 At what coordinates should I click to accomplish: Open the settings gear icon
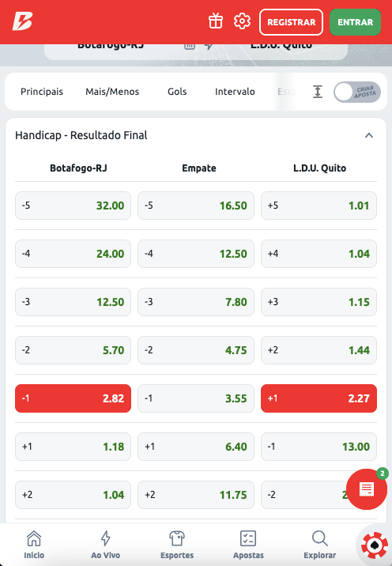(242, 21)
